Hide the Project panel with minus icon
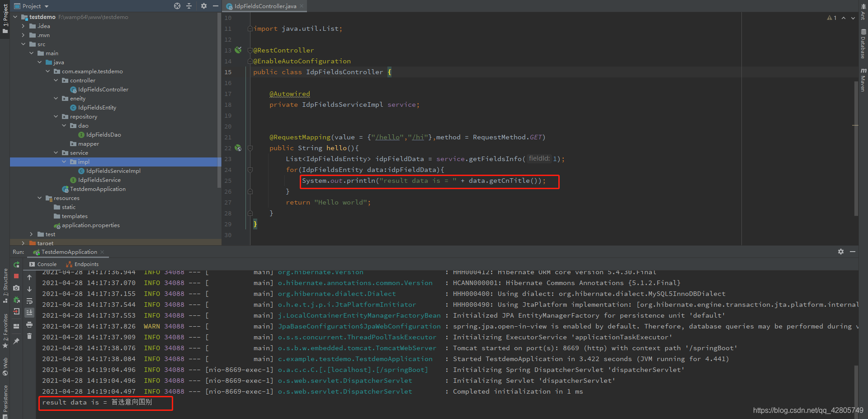 (x=216, y=6)
